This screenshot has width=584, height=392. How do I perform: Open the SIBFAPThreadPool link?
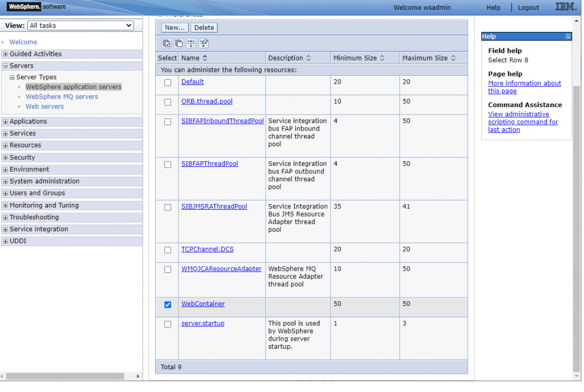coord(210,164)
